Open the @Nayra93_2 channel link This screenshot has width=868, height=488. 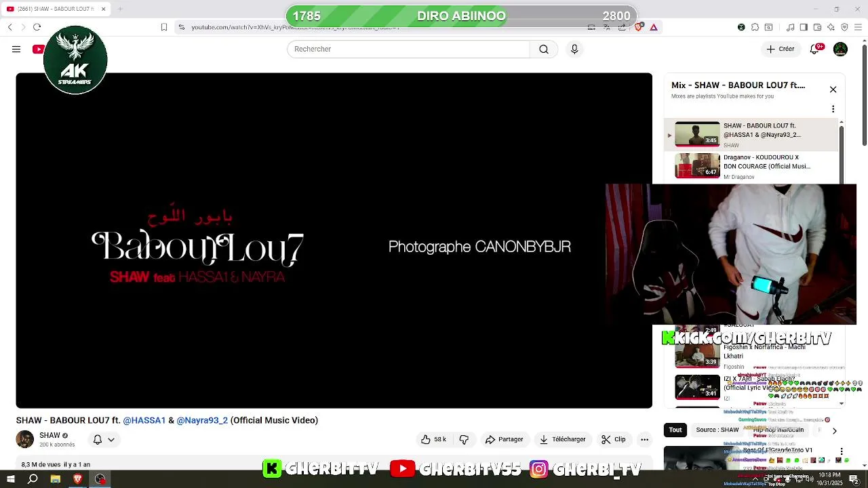202,420
